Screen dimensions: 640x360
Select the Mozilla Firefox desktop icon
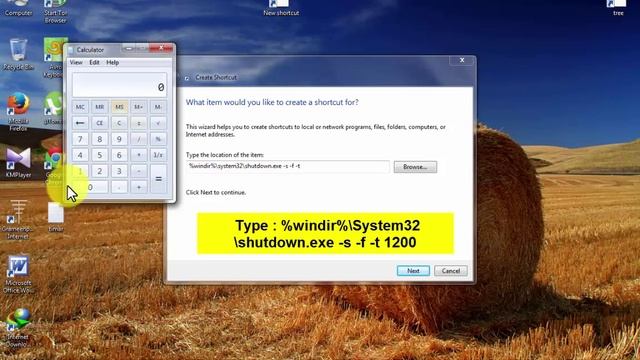pyautogui.click(x=18, y=112)
